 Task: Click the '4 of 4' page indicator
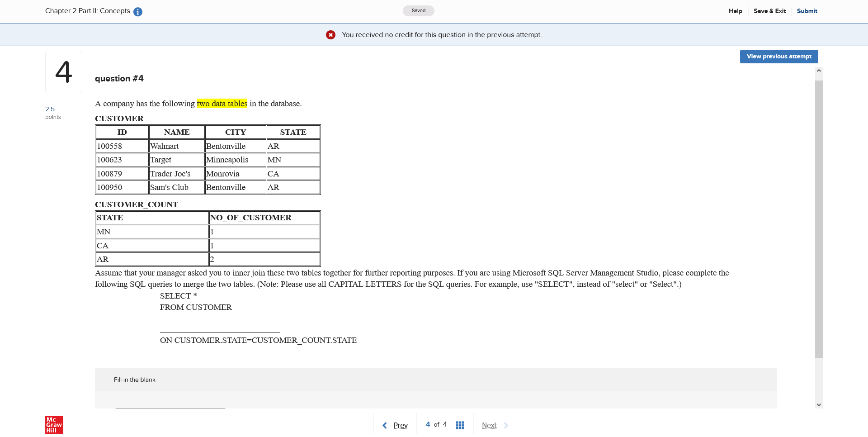pos(435,424)
